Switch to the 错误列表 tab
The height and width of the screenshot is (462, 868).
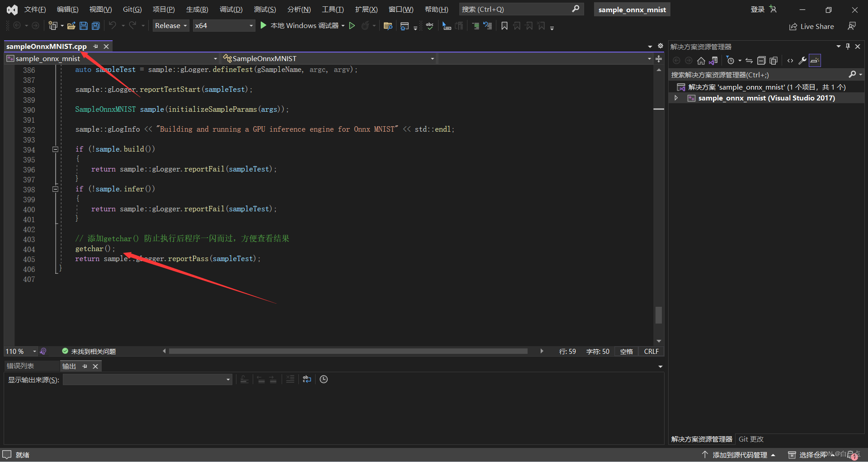click(x=20, y=366)
